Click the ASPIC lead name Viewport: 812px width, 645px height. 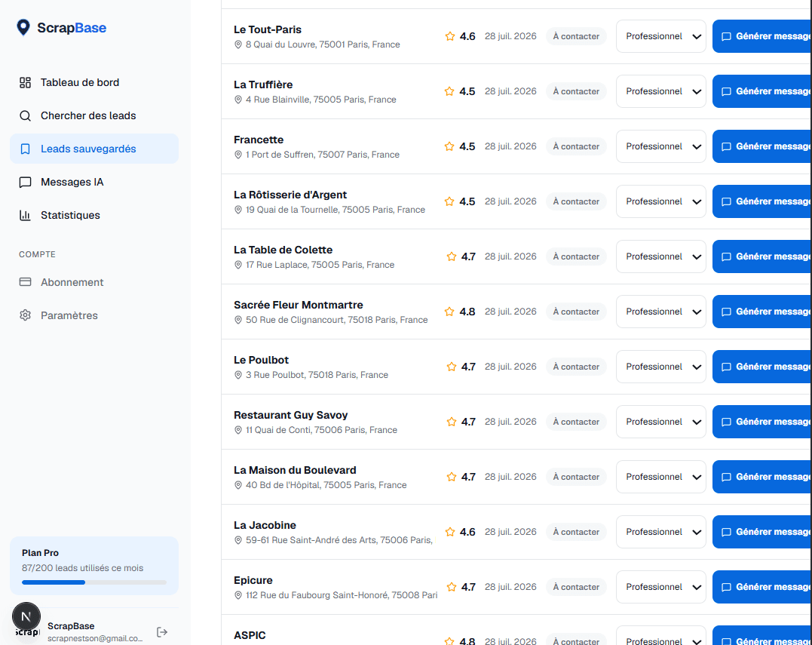(250, 635)
